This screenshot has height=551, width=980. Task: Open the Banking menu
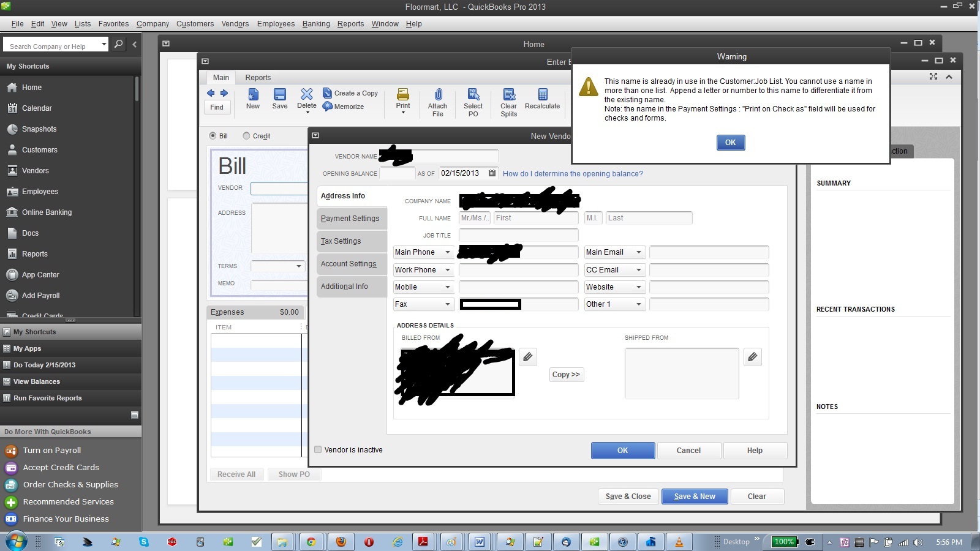316,24
